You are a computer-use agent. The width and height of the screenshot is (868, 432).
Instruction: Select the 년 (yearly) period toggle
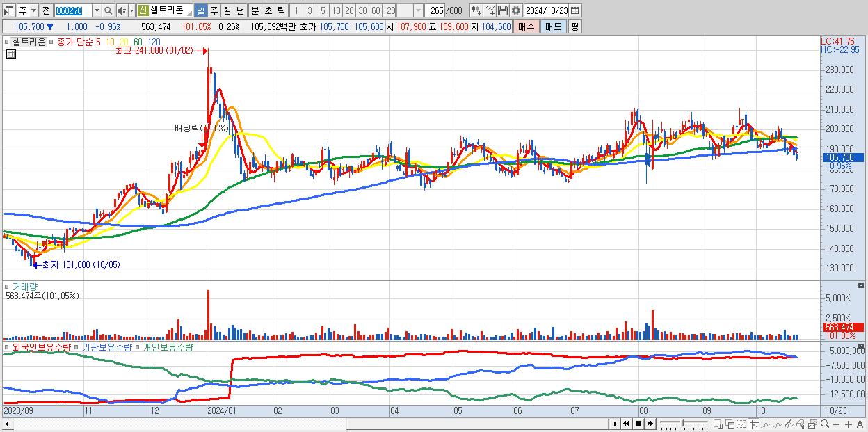point(240,10)
